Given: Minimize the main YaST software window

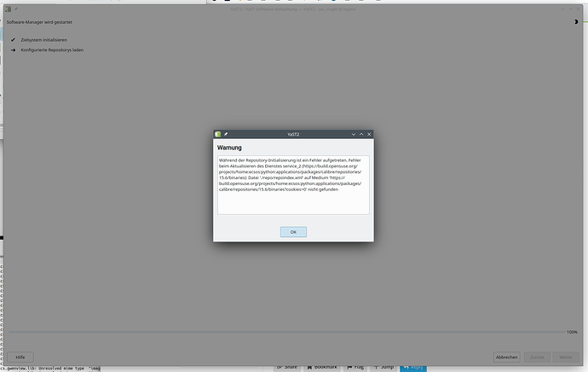Looking at the screenshot, I should (562, 9).
